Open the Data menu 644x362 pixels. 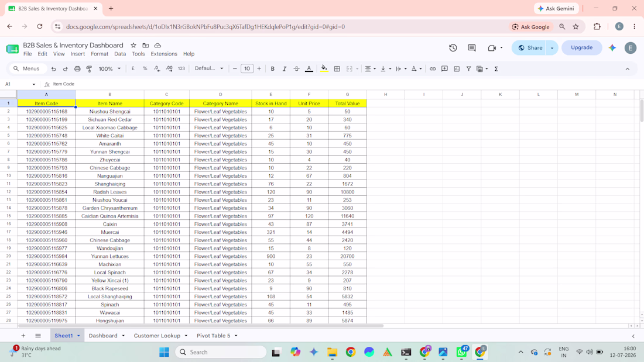(120, 54)
